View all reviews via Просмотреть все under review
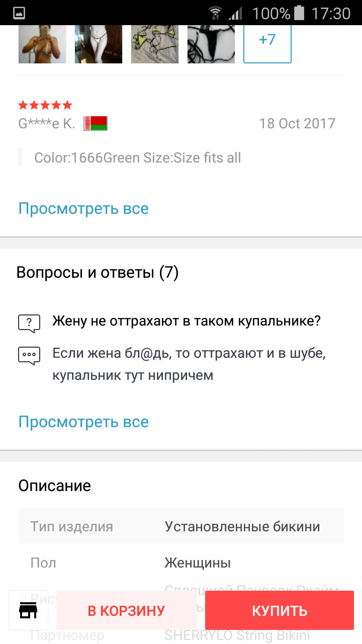Viewport: 362px width, 644px height. click(x=83, y=208)
